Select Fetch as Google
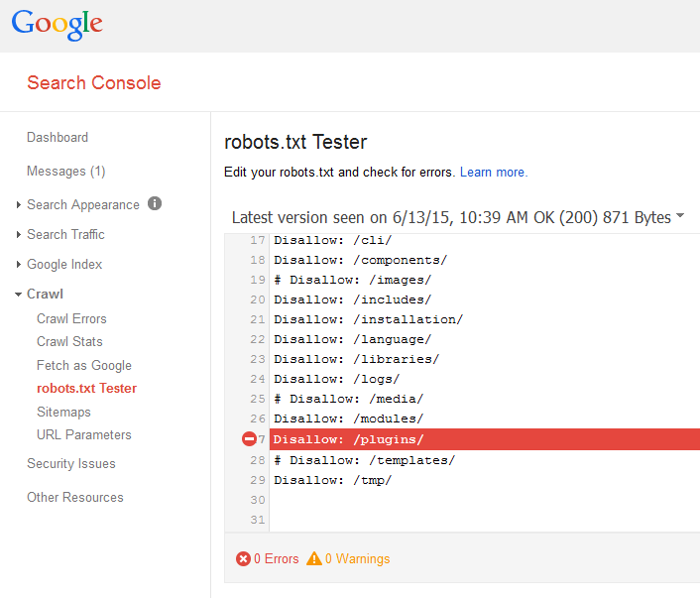The width and height of the screenshot is (700, 598). pyautogui.click(x=84, y=366)
